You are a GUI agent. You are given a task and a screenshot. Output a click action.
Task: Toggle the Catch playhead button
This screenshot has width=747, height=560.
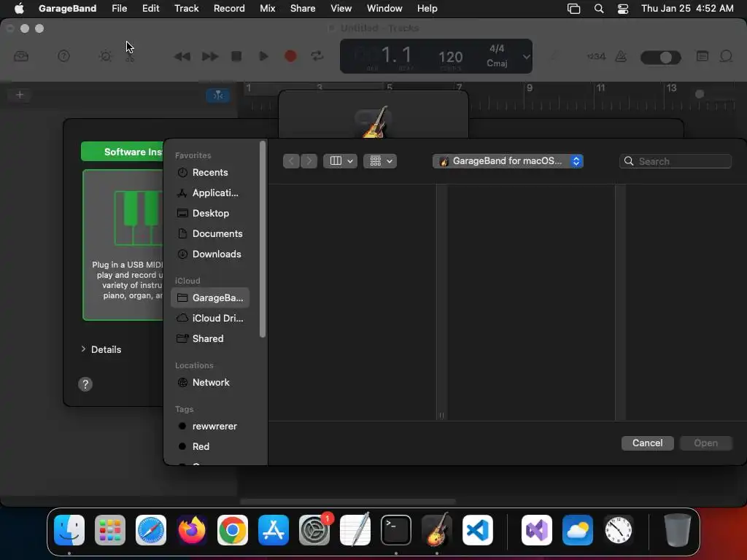point(218,96)
